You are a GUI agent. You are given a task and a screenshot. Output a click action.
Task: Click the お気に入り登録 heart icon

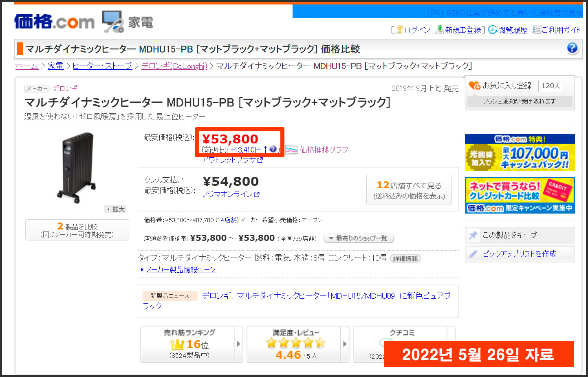(x=474, y=86)
